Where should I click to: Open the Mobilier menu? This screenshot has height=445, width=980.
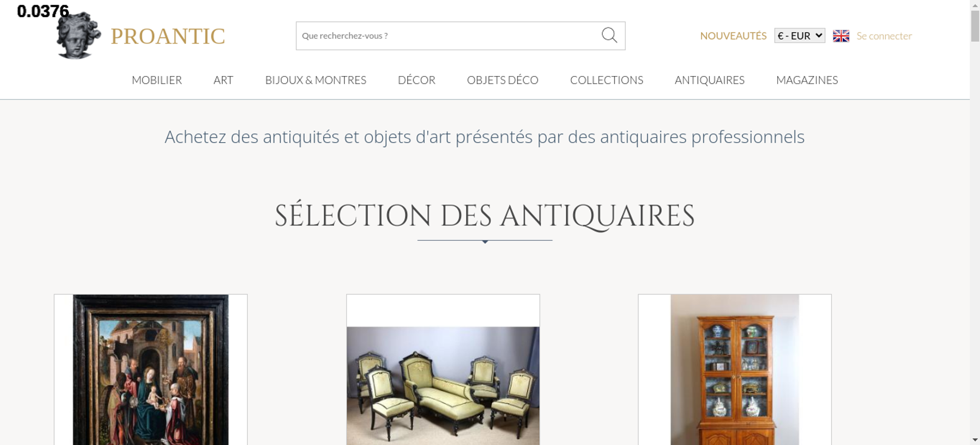point(157,80)
